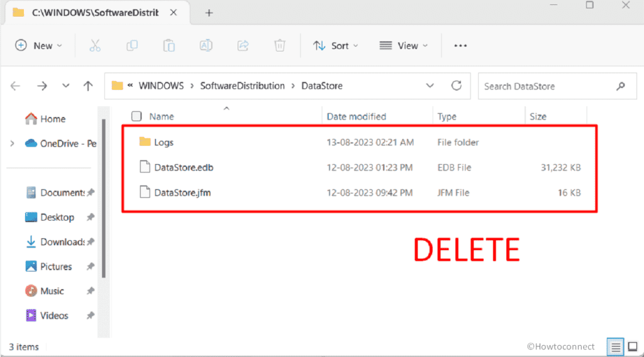Open Downloads quick access folder
This screenshot has height=357, width=644.
pyautogui.click(x=55, y=242)
